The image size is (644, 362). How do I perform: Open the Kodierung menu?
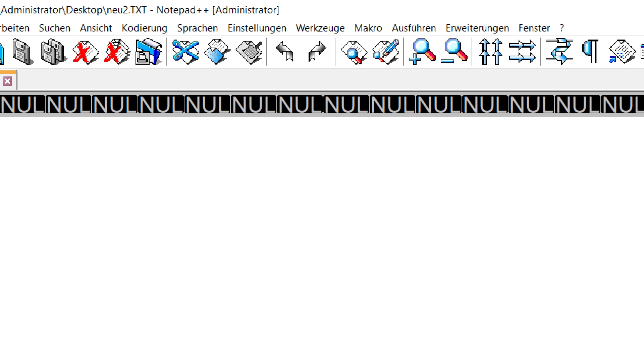[x=144, y=28]
